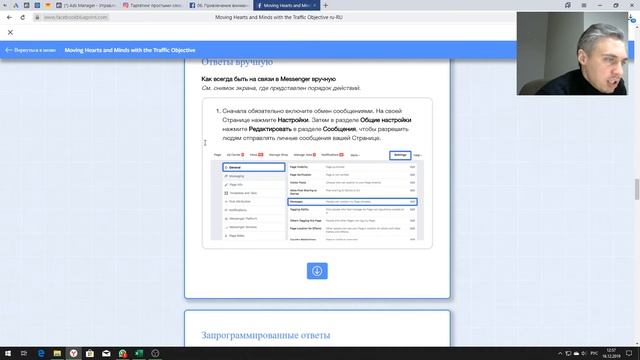Open Excel from the taskbar
The height and width of the screenshot is (360, 640).
pos(139,353)
